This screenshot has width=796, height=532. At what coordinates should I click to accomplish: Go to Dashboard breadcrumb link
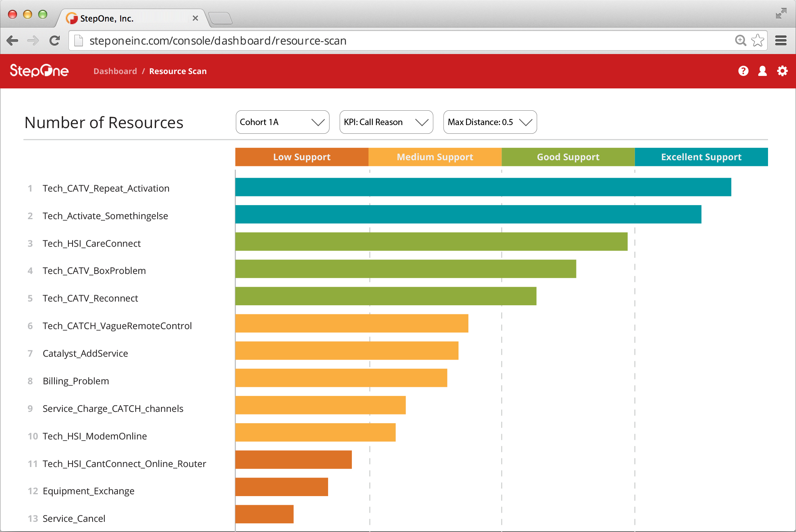115,71
